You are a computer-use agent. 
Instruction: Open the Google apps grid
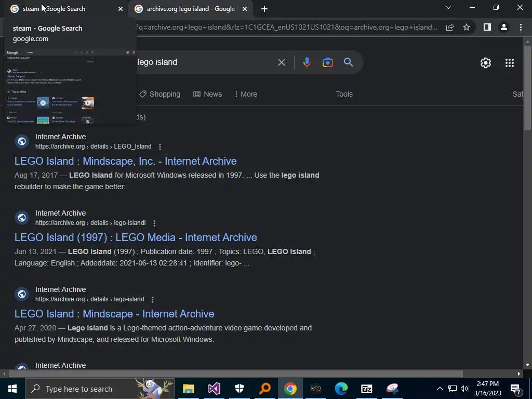[510, 63]
